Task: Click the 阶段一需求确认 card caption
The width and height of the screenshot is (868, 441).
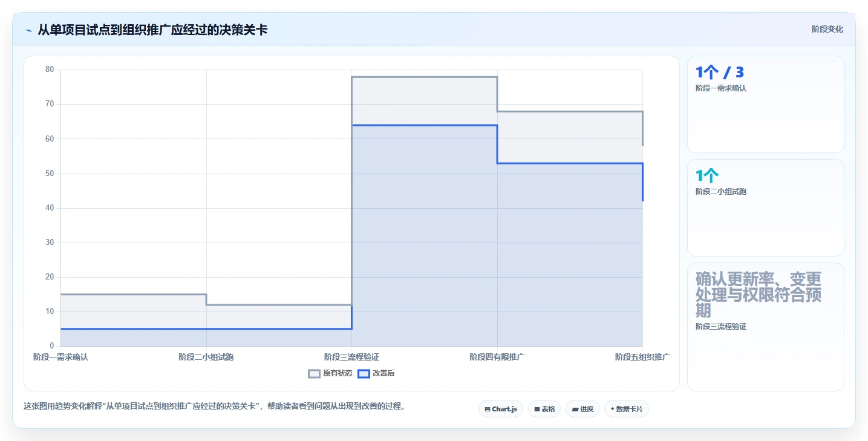Action: tap(721, 88)
